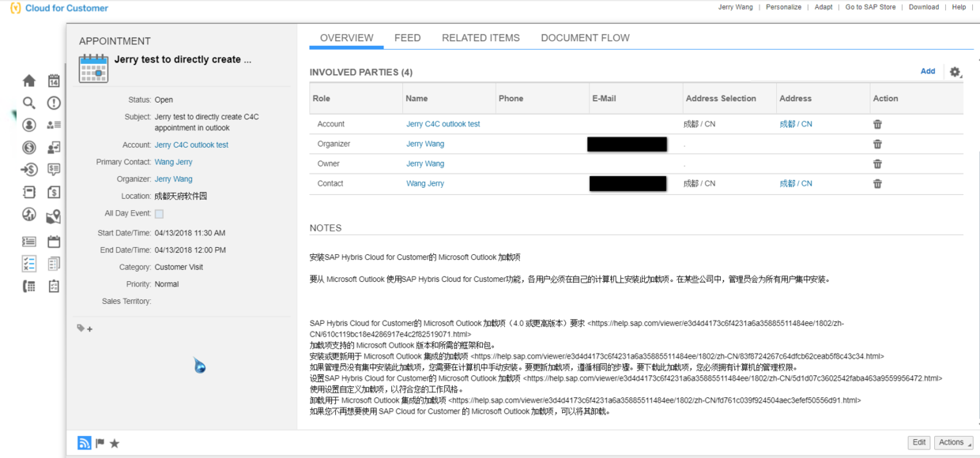The width and height of the screenshot is (980, 458).
Task: Open Contact row address link 成都 / CN
Action: tap(795, 183)
